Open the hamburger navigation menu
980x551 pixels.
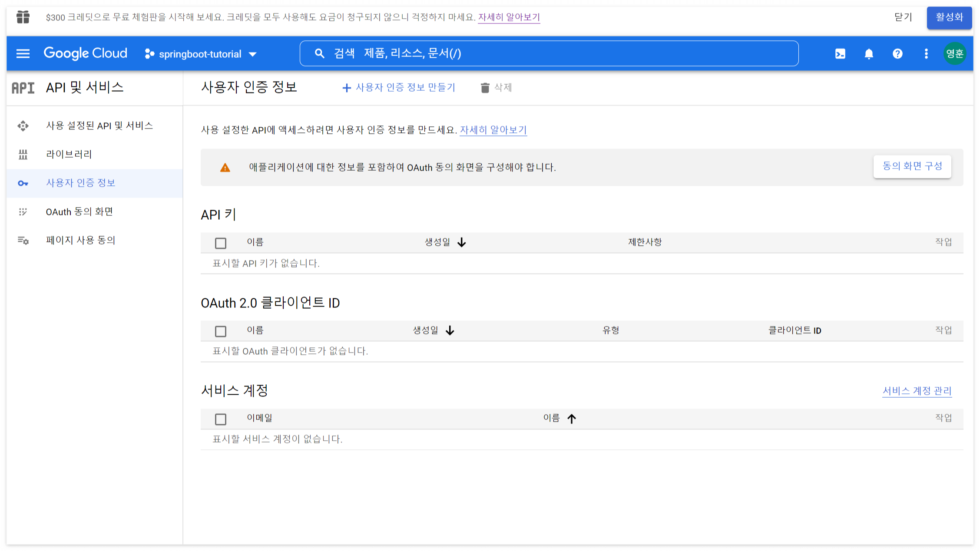pyautogui.click(x=23, y=53)
